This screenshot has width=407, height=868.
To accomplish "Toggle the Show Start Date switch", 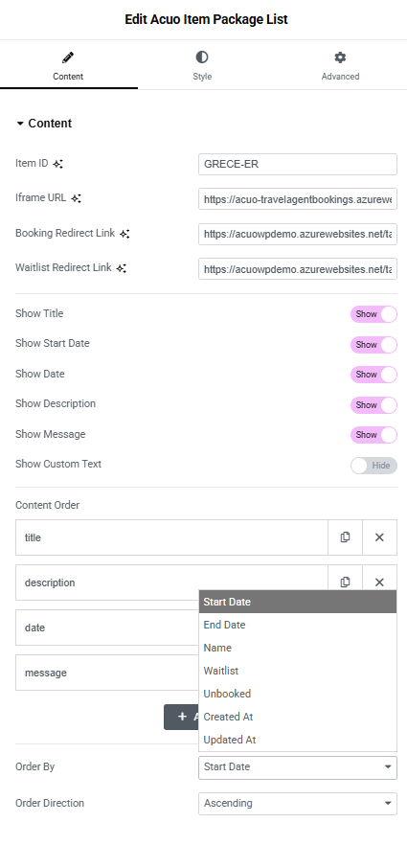I will tap(373, 344).
